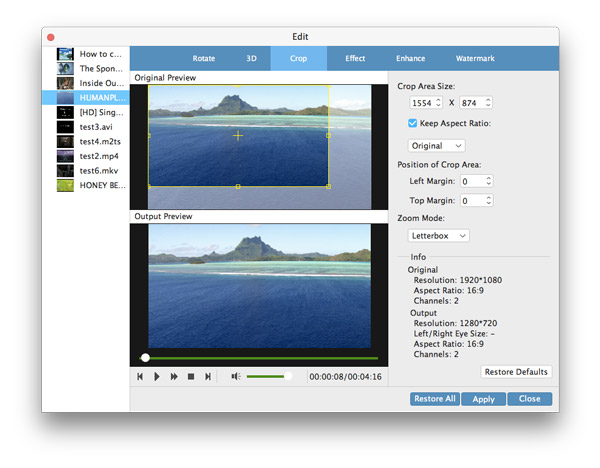Focus the crop width field 1554
The image size is (600, 468).
click(422, 103)
